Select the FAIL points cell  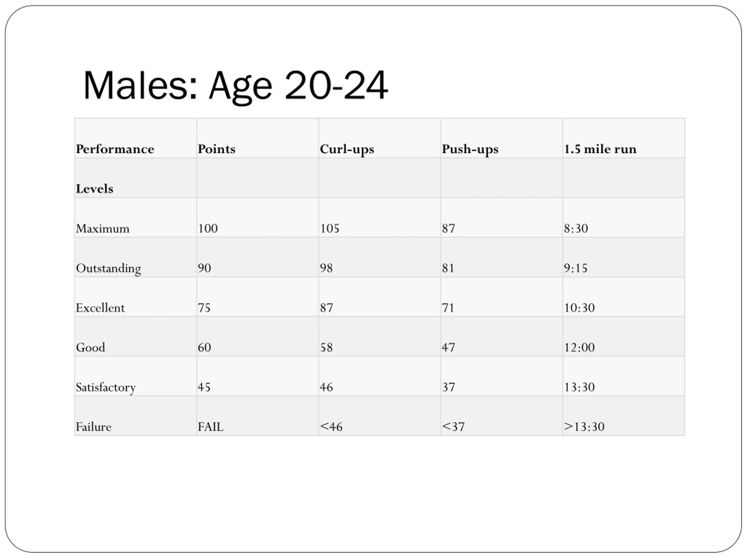(x=211, y=427)
